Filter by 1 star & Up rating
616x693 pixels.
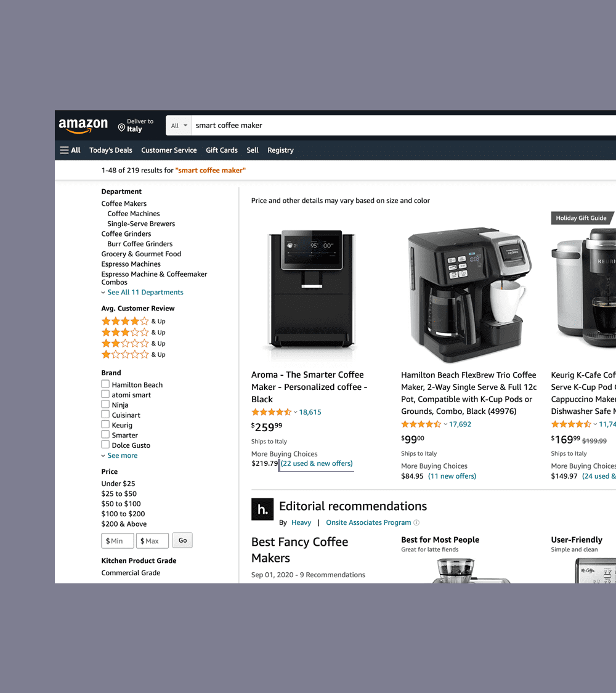(x=133, y=354)
